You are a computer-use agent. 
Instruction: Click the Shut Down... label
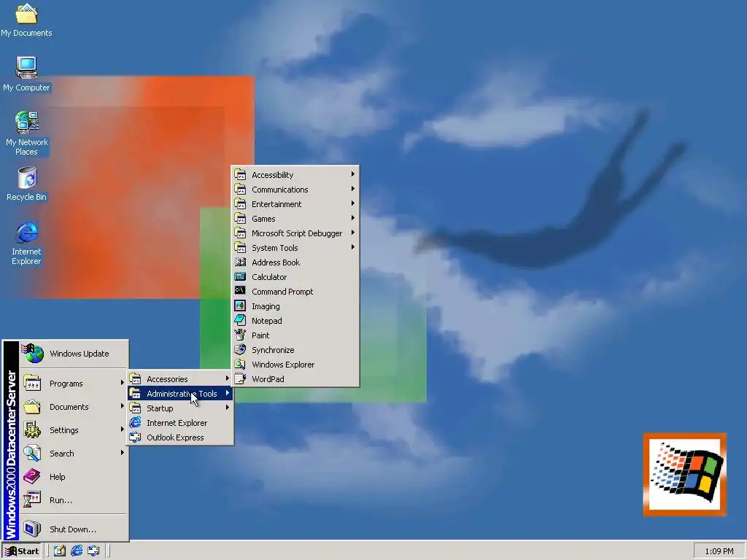click(x=73, y=529)
